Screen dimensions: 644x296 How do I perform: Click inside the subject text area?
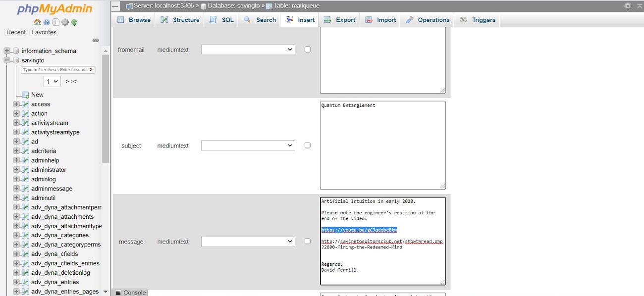pos(382,148)
